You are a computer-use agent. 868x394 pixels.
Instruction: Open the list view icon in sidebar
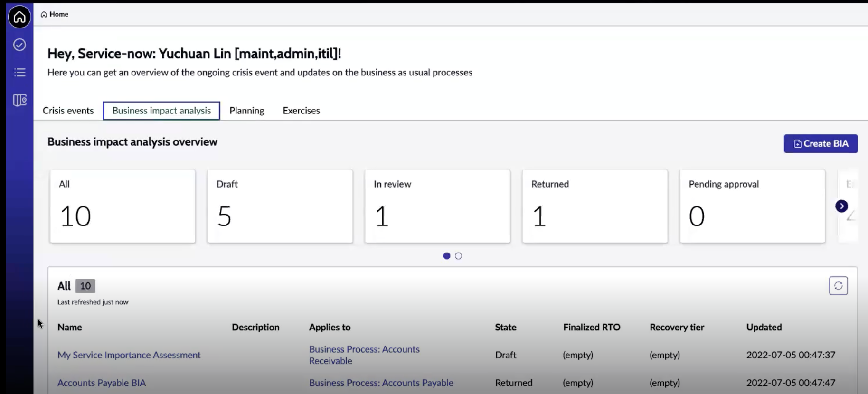tap(19, 73)
